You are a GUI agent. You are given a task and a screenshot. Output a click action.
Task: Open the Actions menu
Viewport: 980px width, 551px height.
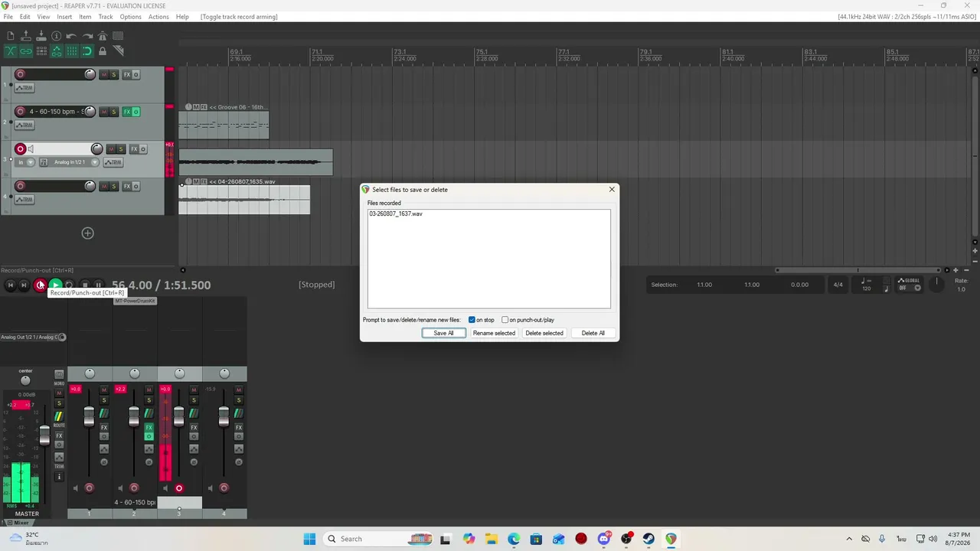158,17
